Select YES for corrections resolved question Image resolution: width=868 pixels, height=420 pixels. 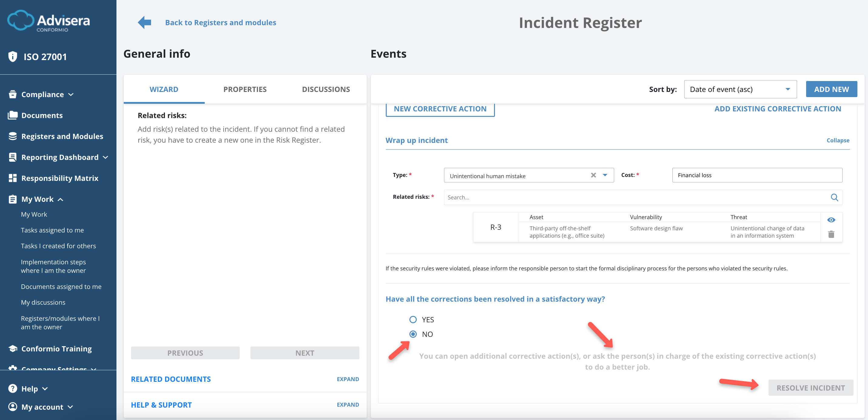point(413,320)
